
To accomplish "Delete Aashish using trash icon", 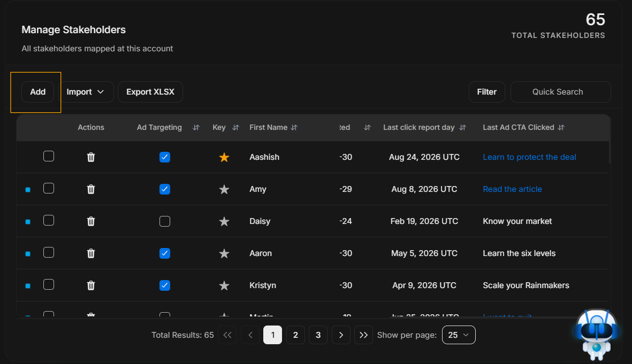I will click(90, 157).
